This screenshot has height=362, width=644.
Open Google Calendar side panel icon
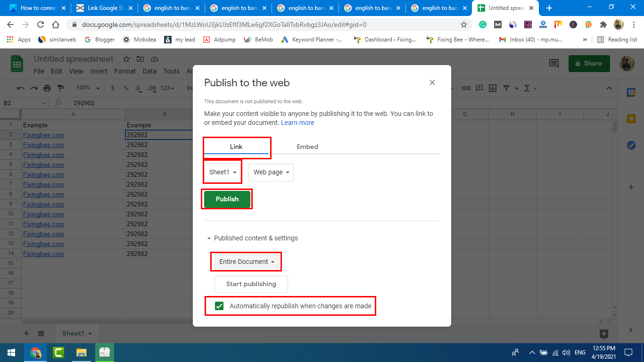(x=631, y=93)
